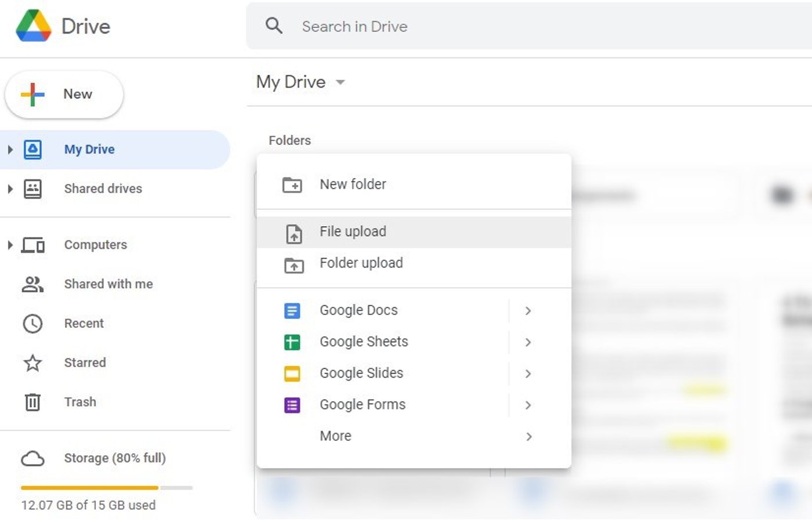Click the File upload icon
This screenshot has width=812, height=522.
(294, 233)
